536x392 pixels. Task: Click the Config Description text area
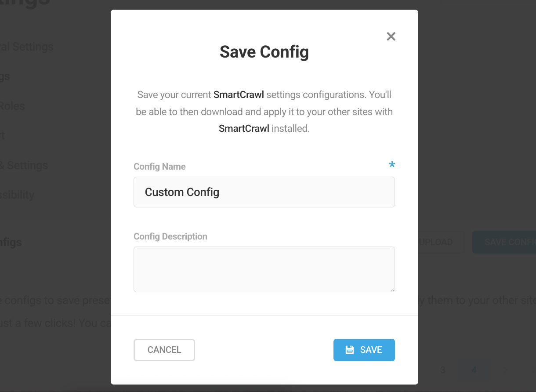[264, 269]
